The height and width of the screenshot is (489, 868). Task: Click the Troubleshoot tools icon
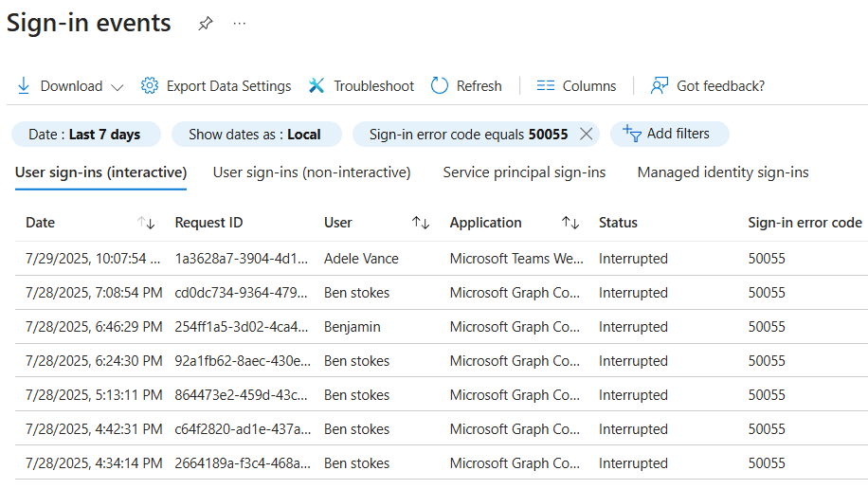(316, 86)
